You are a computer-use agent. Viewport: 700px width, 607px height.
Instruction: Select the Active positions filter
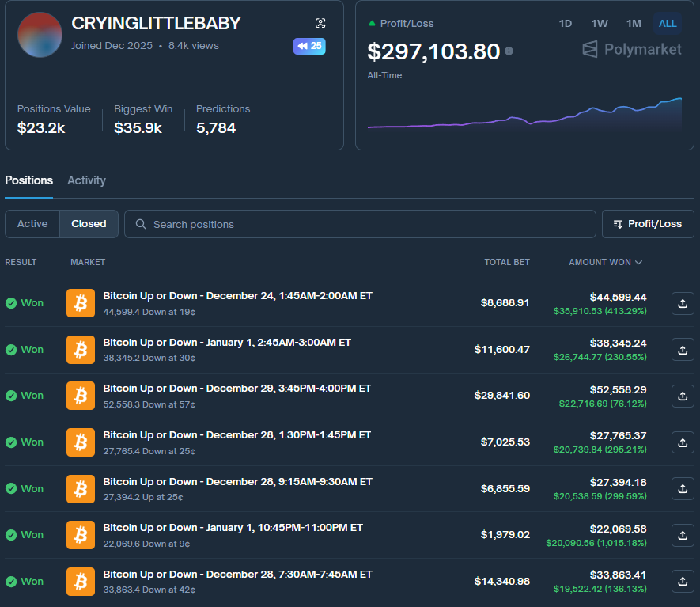pyautogui.click(x=32, y=224)
